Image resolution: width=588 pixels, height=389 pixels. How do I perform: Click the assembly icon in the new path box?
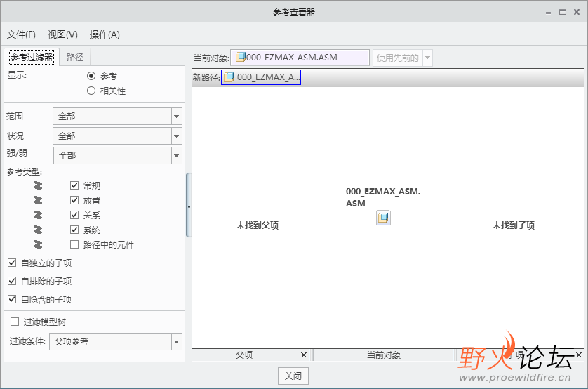[229, 77]
